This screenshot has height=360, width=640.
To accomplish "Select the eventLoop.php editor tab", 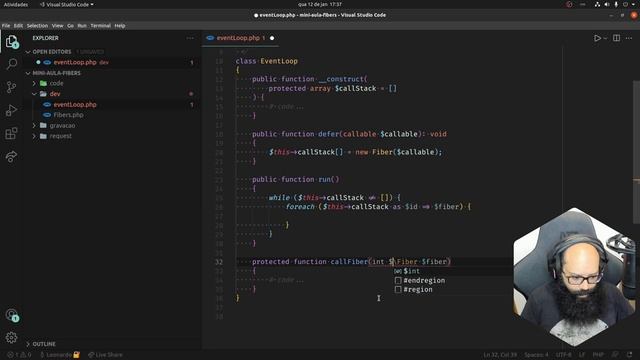I will coord(240,38).
